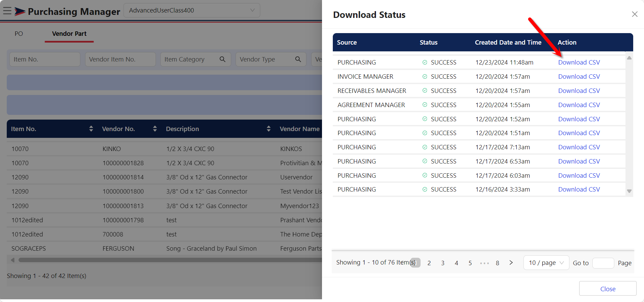Image resolution: width=644 pixels, height=302 pixels.
Task: Click the Purchasing Manager logo arrow
Action: pyautogui.click(x=20, y=11)
